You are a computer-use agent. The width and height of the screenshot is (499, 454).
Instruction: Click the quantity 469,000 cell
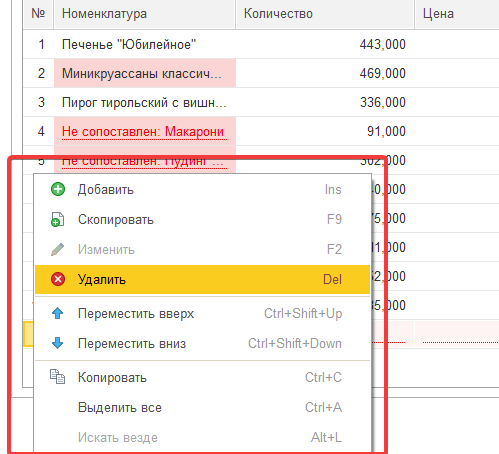click(325, 73)
